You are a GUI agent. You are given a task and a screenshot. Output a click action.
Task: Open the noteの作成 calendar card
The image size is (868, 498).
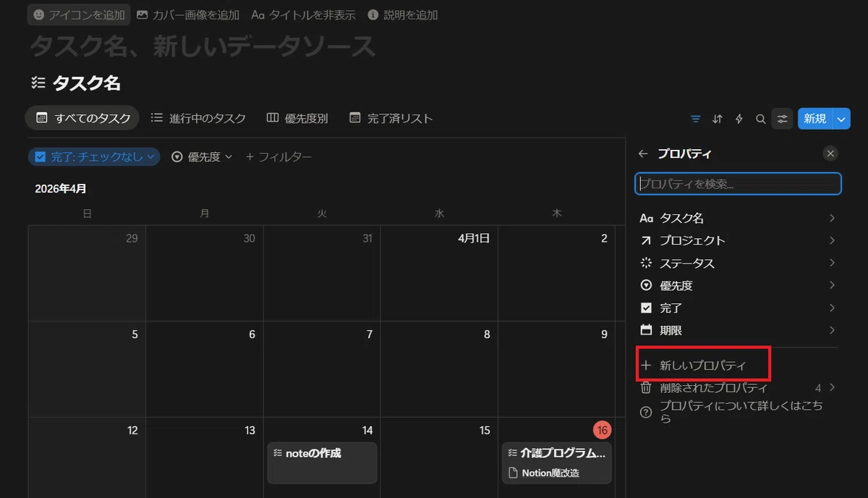pyautogui.click(x=322, y=463)
